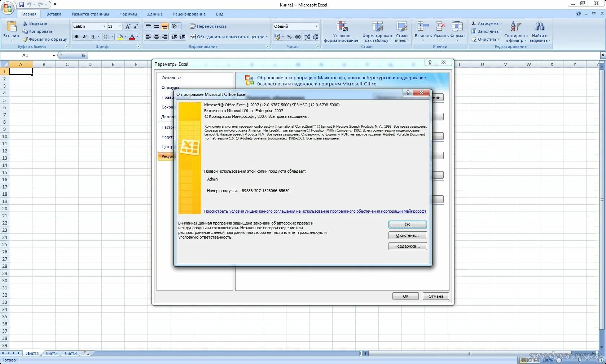Click Отмена in Параметры Excel dialog
The height and width of the screenshot is (364, 606).
point(436,296)
